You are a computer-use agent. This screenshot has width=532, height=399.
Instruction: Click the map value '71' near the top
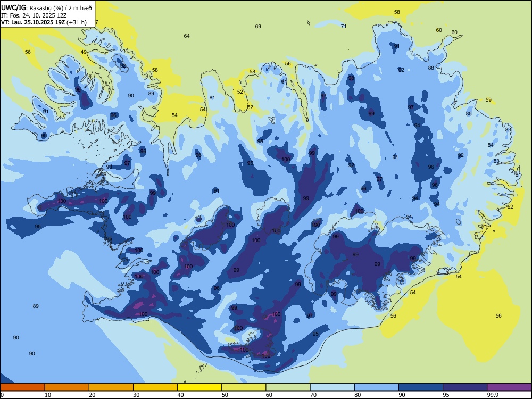tap(344, 26)
